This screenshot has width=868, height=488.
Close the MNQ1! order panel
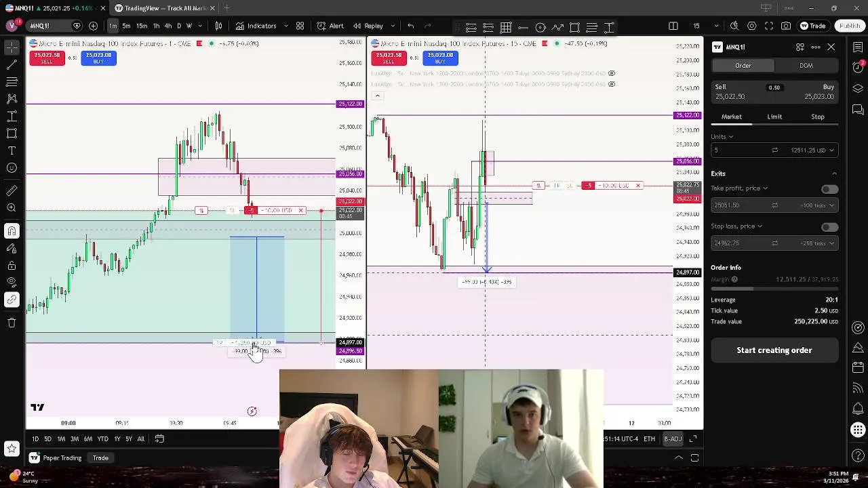(x=831, y=47)
